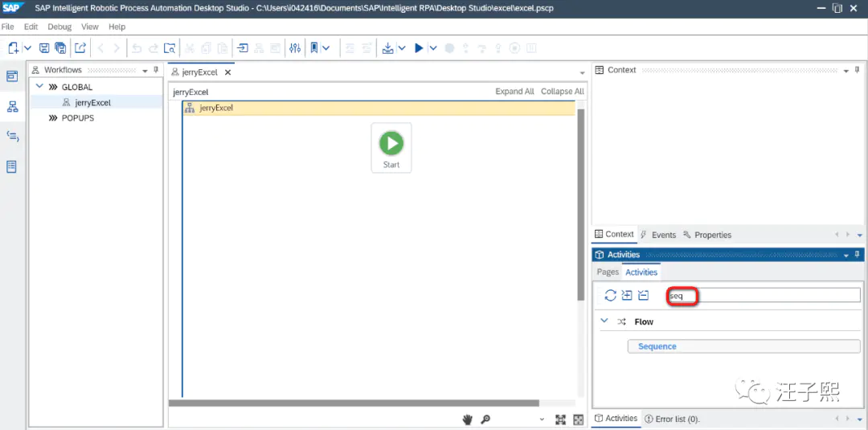Toggle the pin on the Workflows panel
This screenshot has height=430, width=868.
[x=156, y=70]
